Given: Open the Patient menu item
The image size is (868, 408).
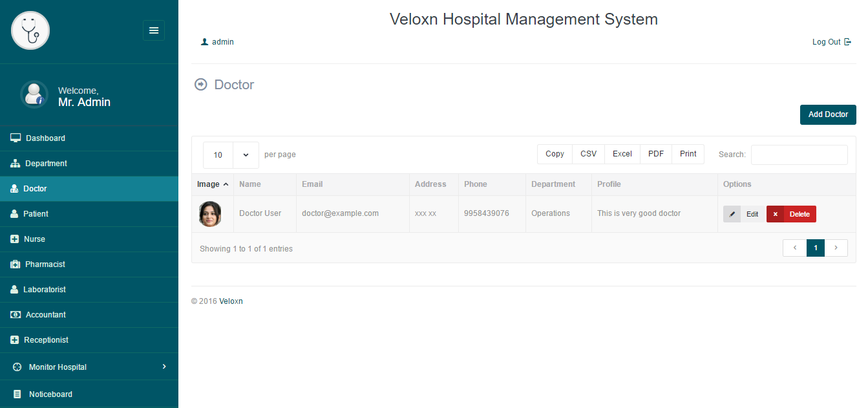Looking at the screenshot, I should pos(36,214).
